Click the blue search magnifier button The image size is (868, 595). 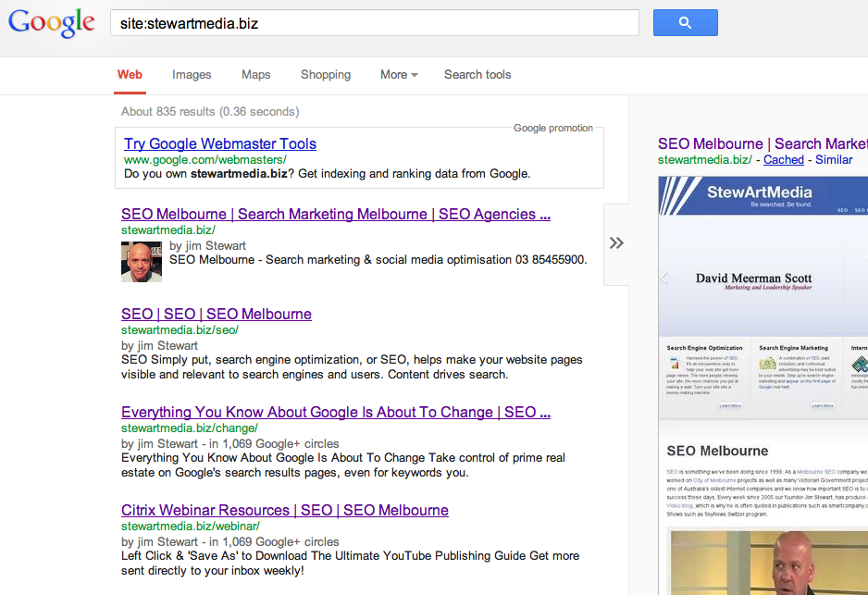point(686,23)
